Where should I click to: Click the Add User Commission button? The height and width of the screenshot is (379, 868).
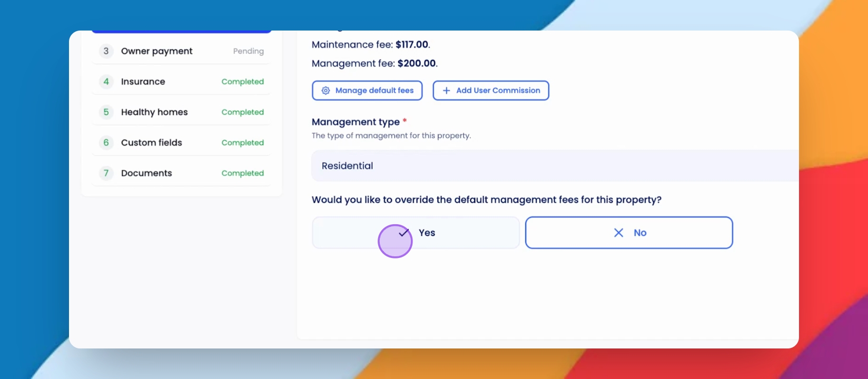click(491, 91)
